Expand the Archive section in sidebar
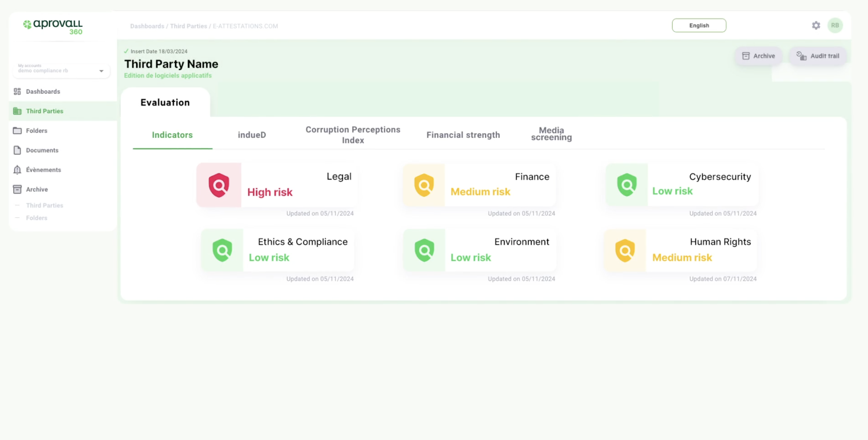 point(37,189)
